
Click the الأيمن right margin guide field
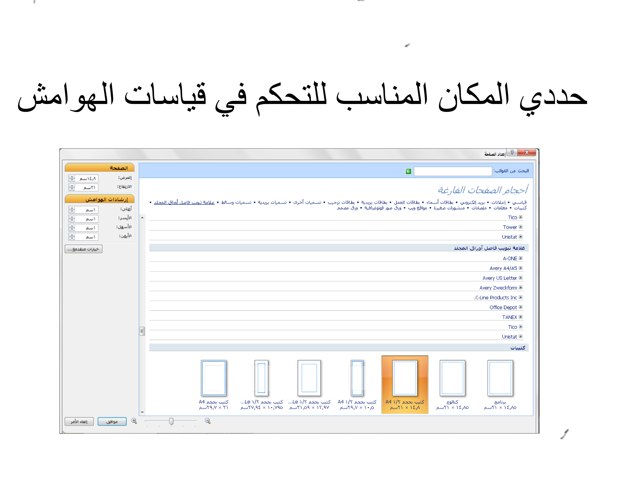click(x=84, y=236)
